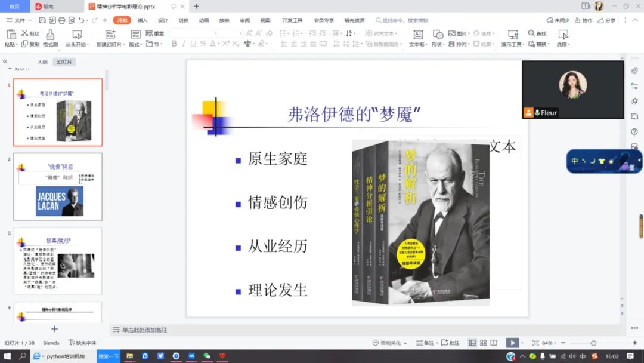Insert a text box (文本框)
644x363 pixels.
tap(418, 35)
